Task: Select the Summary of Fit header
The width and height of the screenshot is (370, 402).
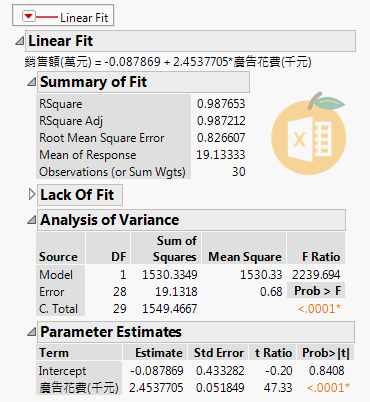Action: click(x=143, y=82)
